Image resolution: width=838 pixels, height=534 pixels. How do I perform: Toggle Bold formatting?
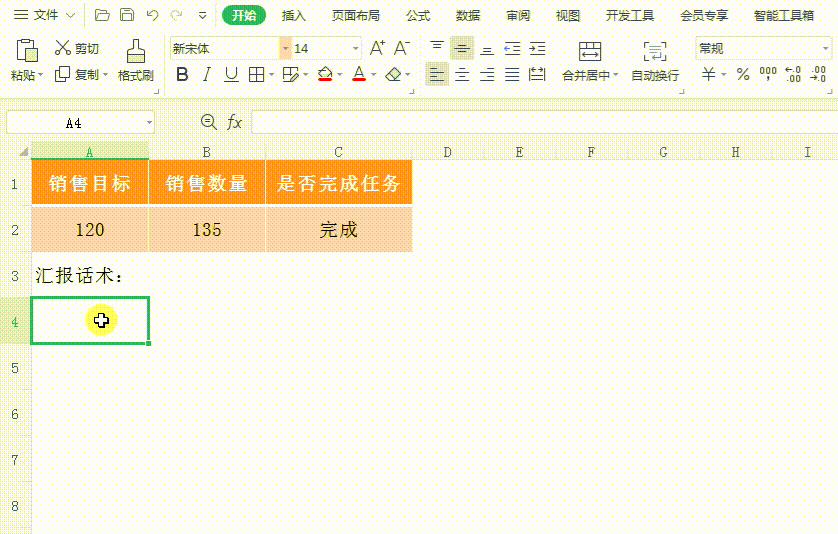pos(182,74)
